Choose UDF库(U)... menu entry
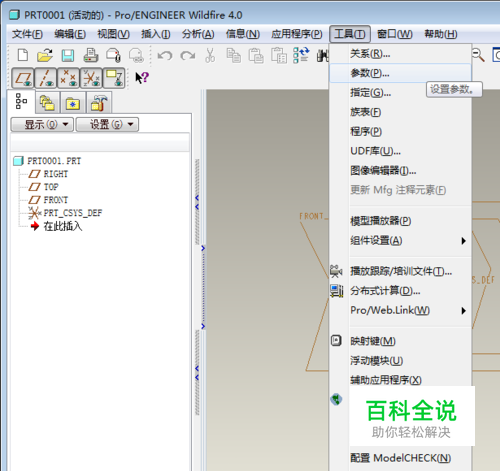 [400, 151]
